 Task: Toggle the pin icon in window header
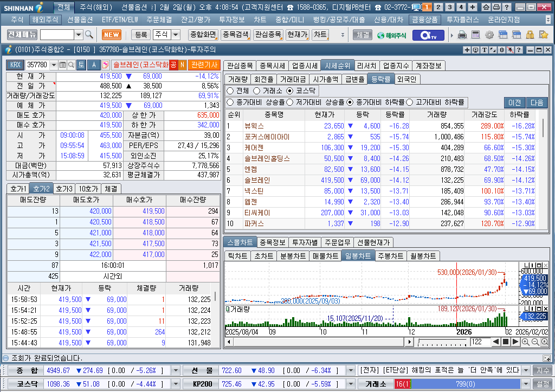(x=510, y=50)
